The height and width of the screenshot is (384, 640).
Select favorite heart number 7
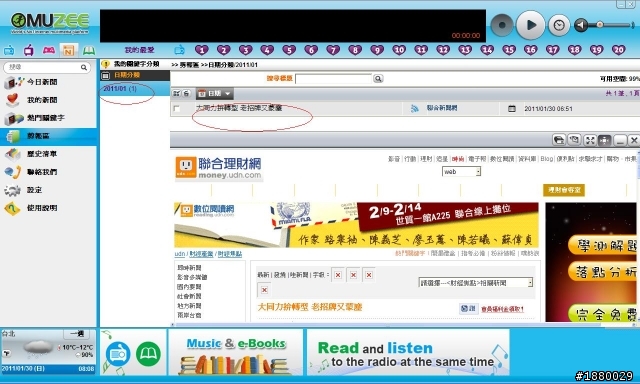click(x=333, y=50)
